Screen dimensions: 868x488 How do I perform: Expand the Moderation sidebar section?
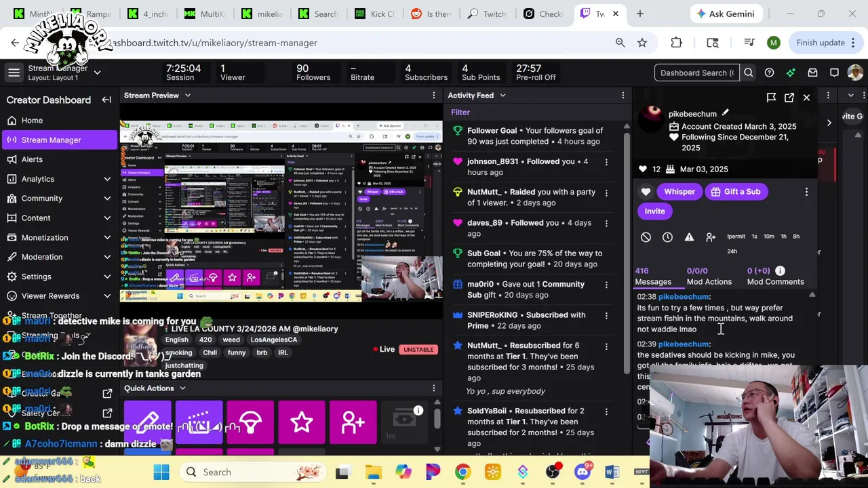(x=107, y=257)
